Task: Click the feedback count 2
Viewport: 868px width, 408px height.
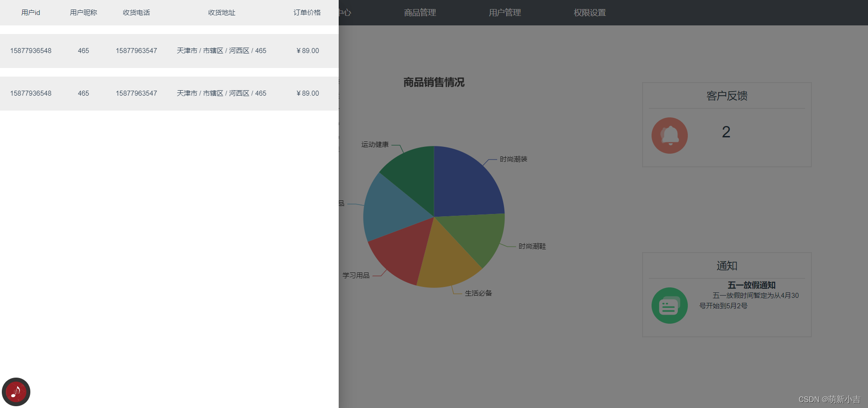Action: 726,132
